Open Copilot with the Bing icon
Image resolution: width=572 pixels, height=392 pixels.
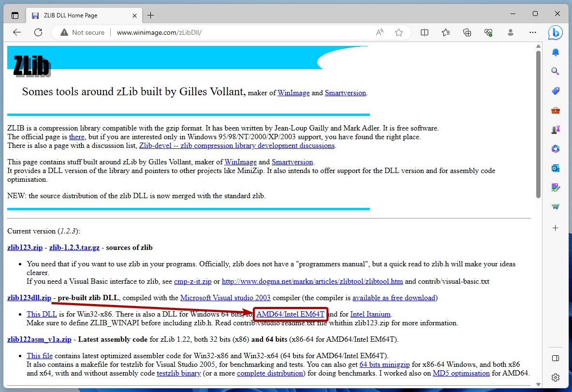(555, 32)
